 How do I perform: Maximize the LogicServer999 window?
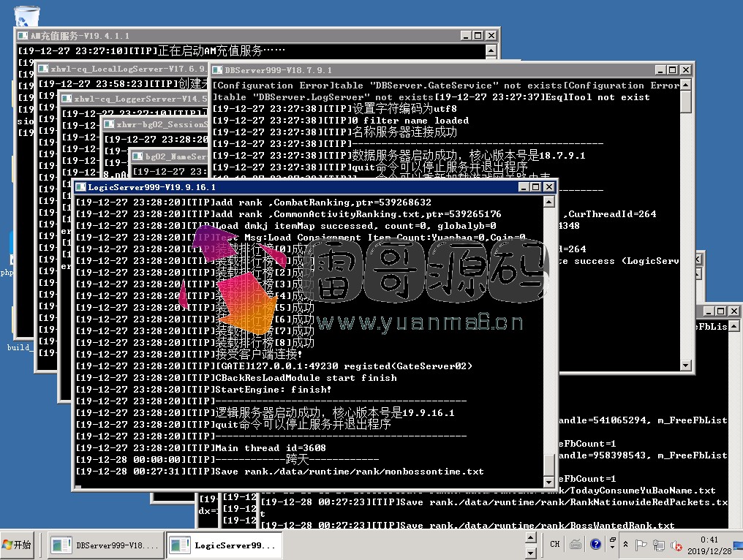tap(535, 187)
